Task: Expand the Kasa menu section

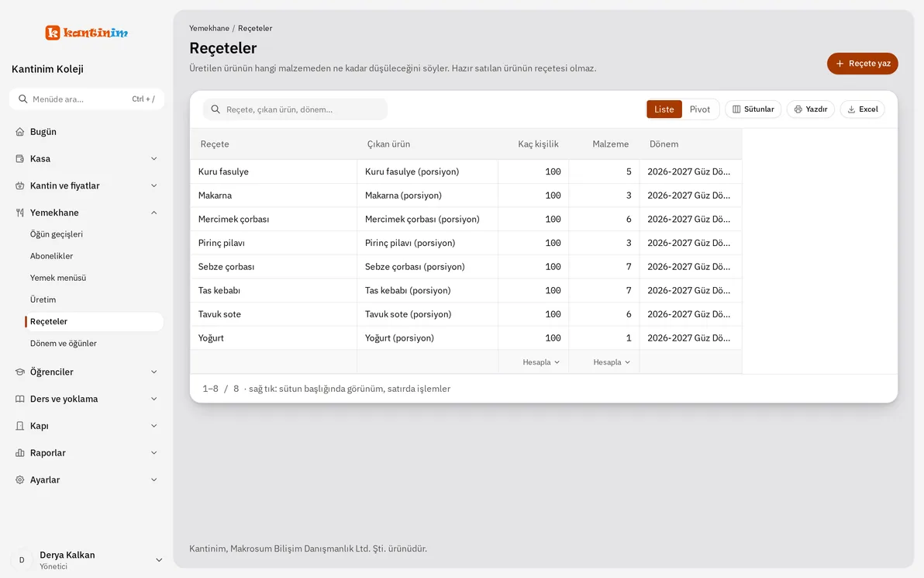Action: (87, 158)
